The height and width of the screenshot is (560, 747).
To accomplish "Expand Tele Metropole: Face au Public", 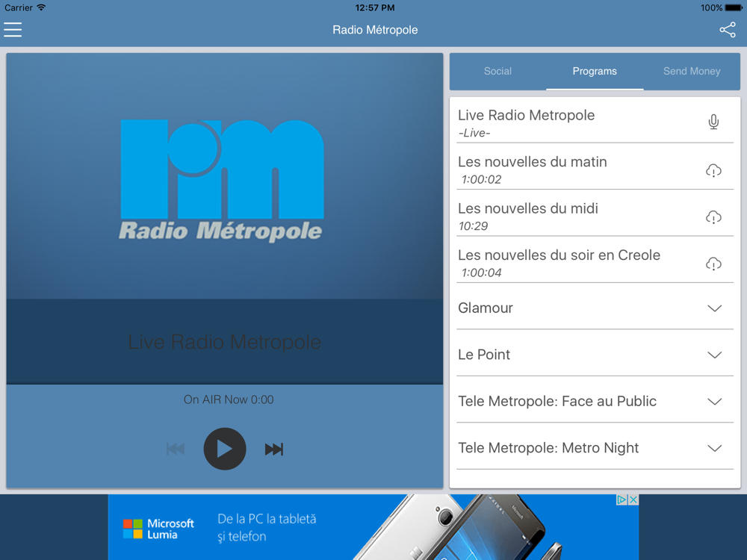I will tap(714, 402).
